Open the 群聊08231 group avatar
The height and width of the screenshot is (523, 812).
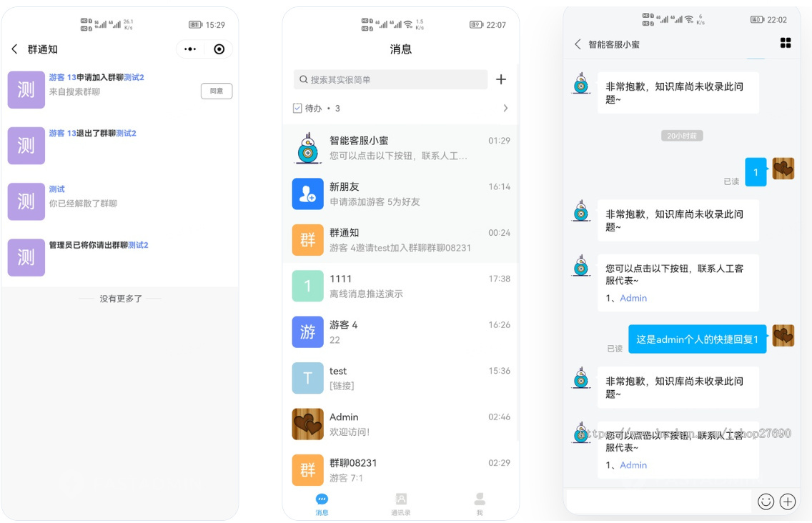[x=307, y=469]
